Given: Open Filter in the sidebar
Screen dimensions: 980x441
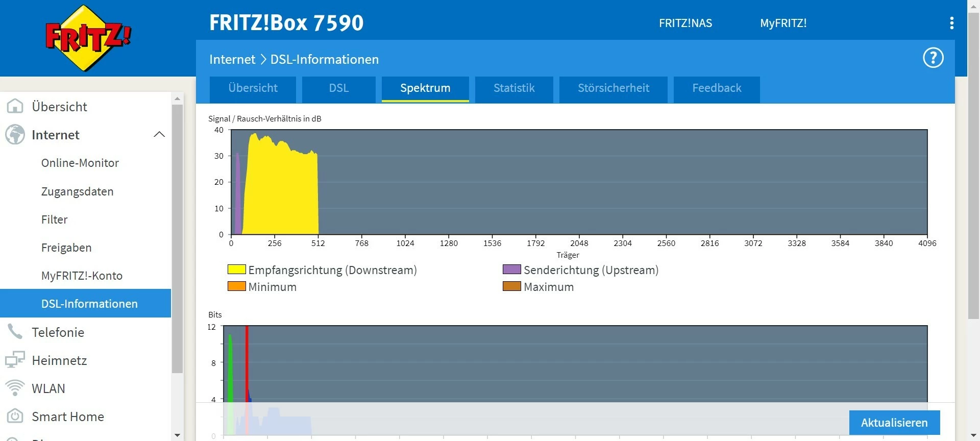Looking at the screenshot, I should pyautogui.click(x=55, y=219).
